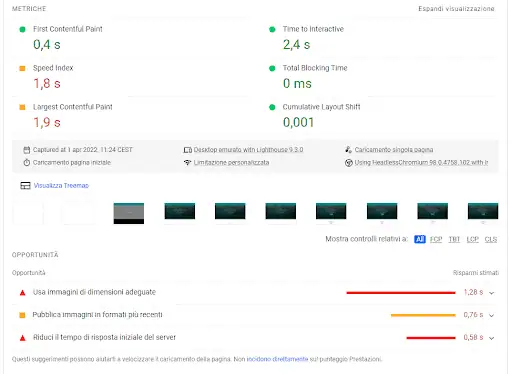Image resolution: width=512 pixels, height=374 pixels.
Task: Click Limitazione personalizzata link
Action: [x=231, y=163]
